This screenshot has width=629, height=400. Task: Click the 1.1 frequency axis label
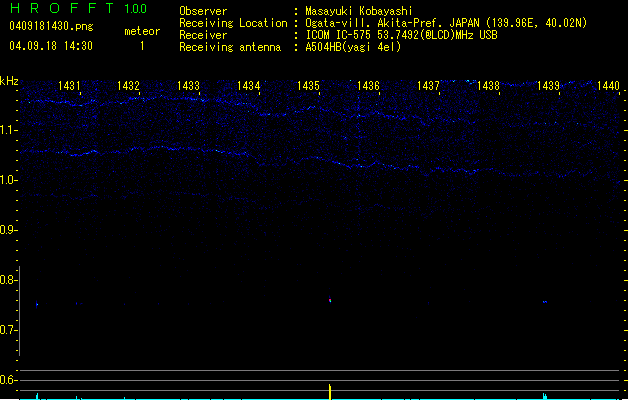click(8, 130)
